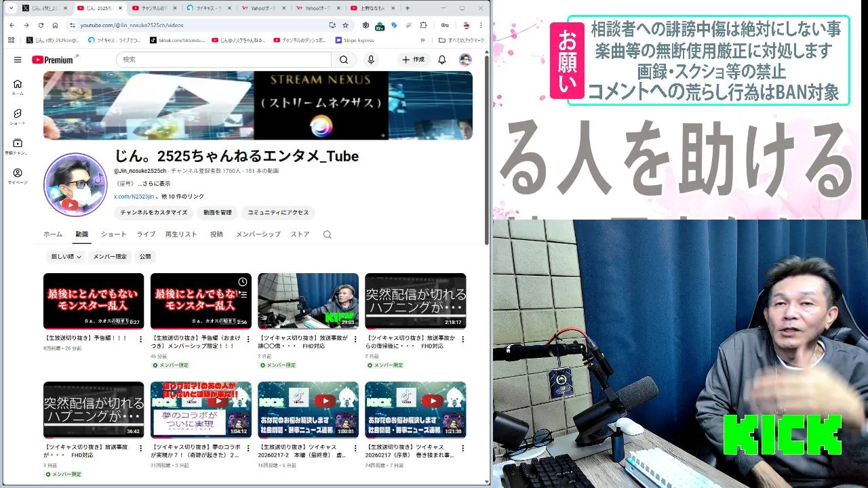Filter videos by メンバー限定 chip
This screenshot has height=488, width=868.
pyautogui.click(x=110, y=257)
